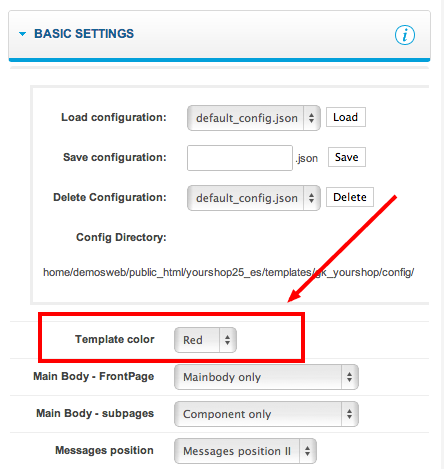Open the Delete Configuration file dropdown

click(x=254, y=198)
